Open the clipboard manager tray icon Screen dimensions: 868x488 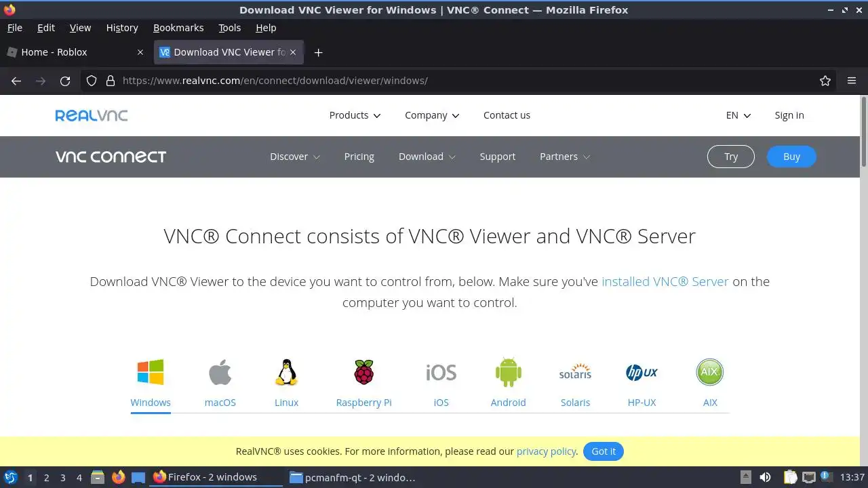point(790,477)
